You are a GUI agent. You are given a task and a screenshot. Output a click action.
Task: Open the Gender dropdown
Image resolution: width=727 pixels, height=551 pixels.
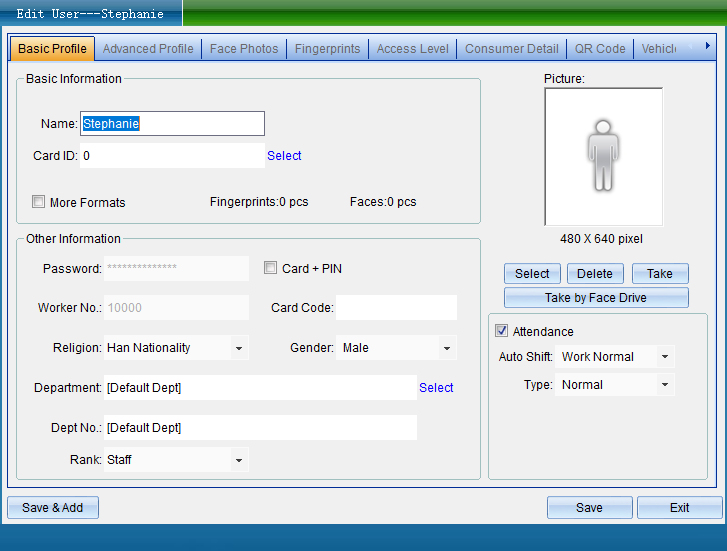pyautogui.click(x=446, y=348)
